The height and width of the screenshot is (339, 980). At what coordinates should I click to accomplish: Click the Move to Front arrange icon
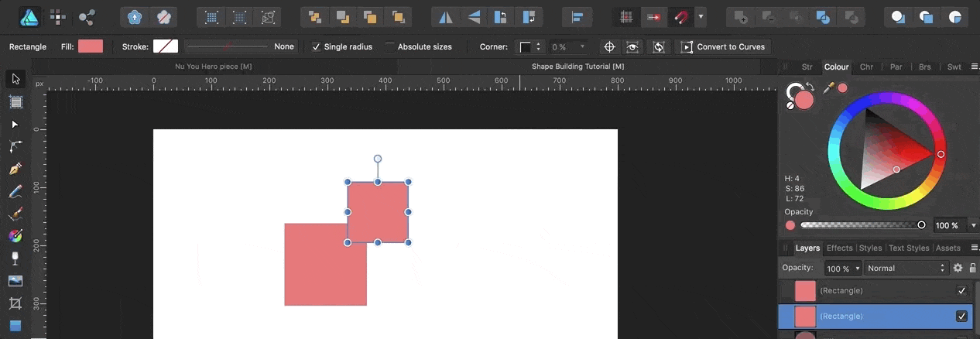click(x=397, y=16)
